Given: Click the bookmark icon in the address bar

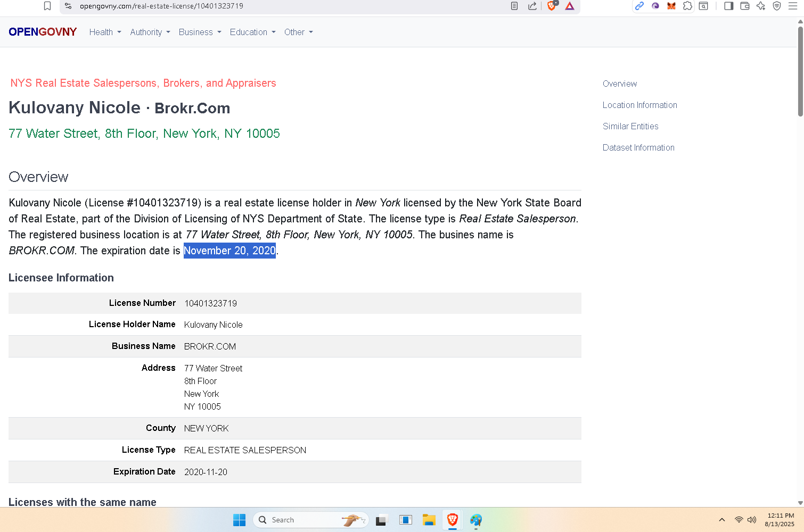Looking at the screenshot, I should pos(47,6).
